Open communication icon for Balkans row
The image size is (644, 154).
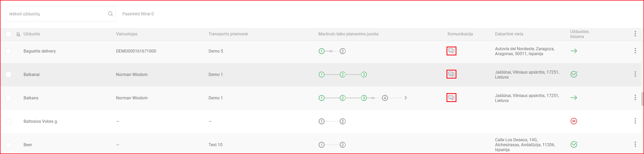pos(451,98)
